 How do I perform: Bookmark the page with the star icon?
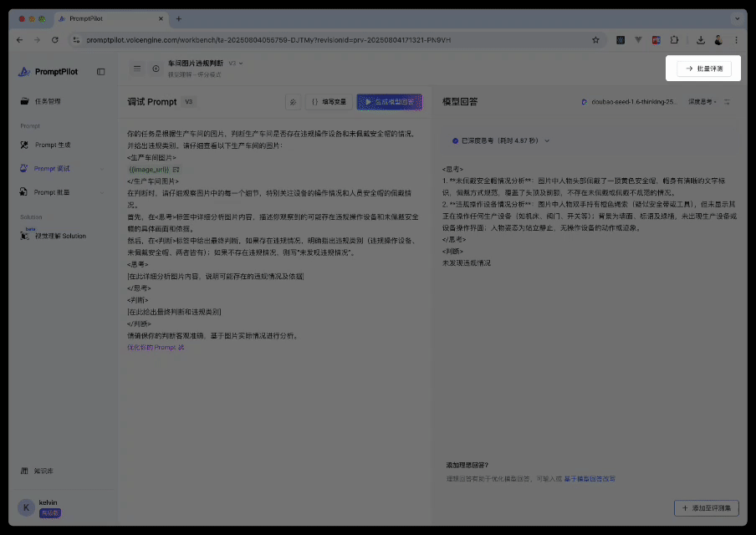tap(596, 40)
